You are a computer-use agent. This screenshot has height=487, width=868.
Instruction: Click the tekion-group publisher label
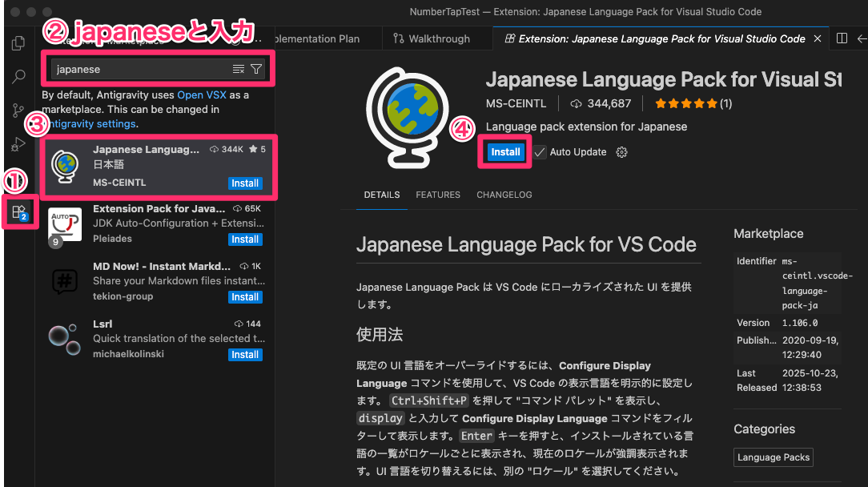(x=123, y=296)
